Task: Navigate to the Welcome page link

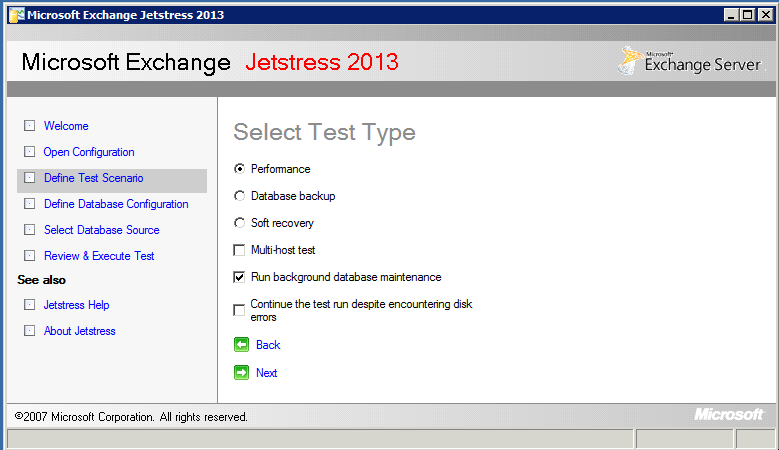Action: click(x=66, y=126)
